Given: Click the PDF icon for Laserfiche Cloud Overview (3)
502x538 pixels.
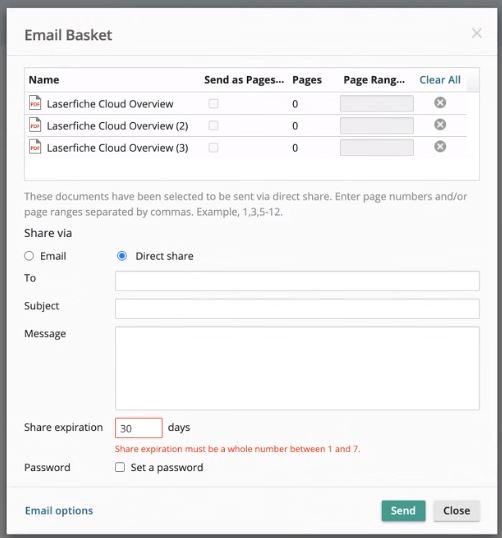Looking at the screenshot, I should (x=35, y=147).
